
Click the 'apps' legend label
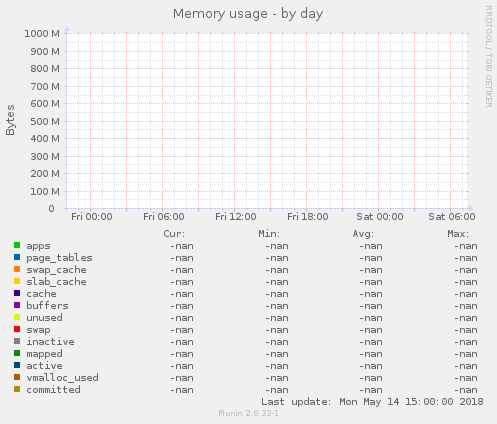pos(38,246)
